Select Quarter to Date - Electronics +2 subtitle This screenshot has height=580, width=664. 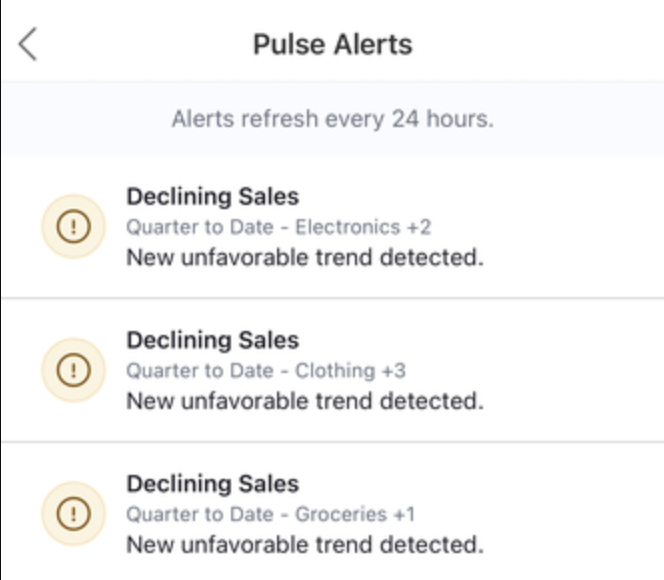point(278,227)
